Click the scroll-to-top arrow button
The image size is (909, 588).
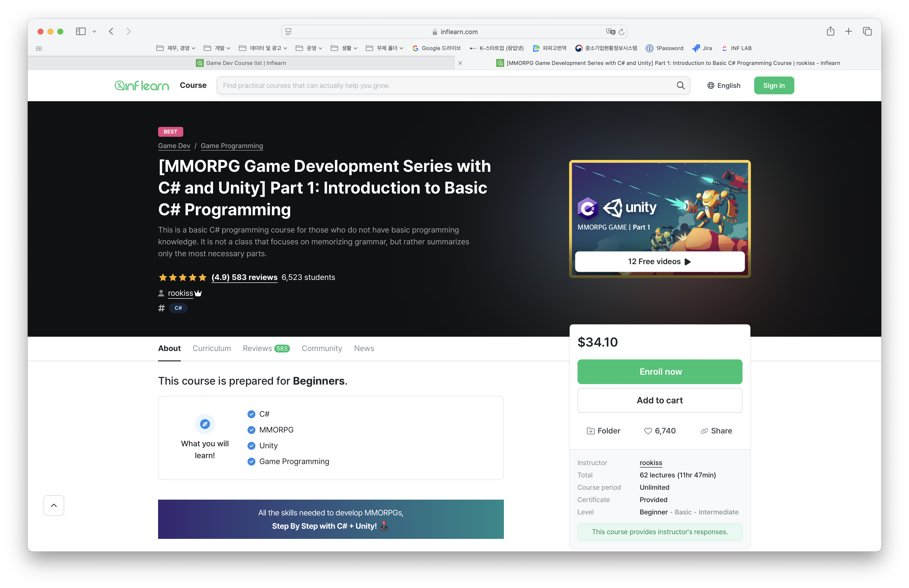tap(54, 505)
